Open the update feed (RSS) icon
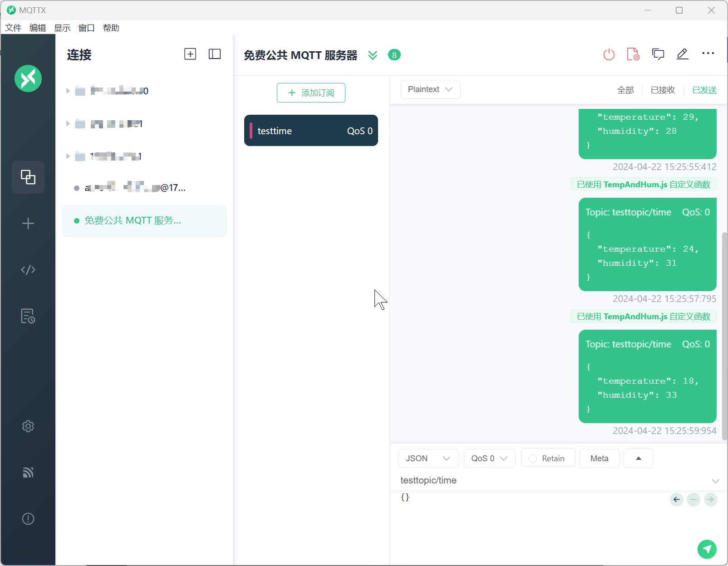This screenshot has width=728, height=566. click(28, 473)
